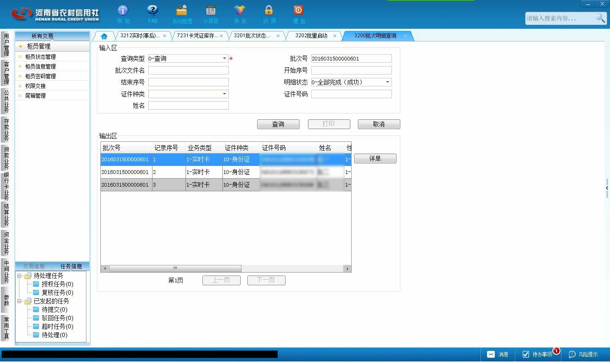The width and height of the screenshot is (610, 364).
Task: Open the 客户管理 side tab
Action: coord(6,73)
